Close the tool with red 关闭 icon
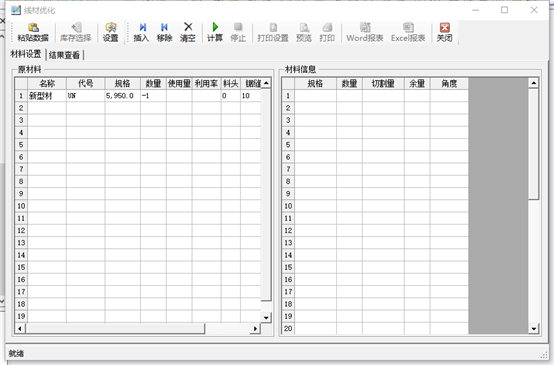The image size is (554, 365). coord(444,32)
